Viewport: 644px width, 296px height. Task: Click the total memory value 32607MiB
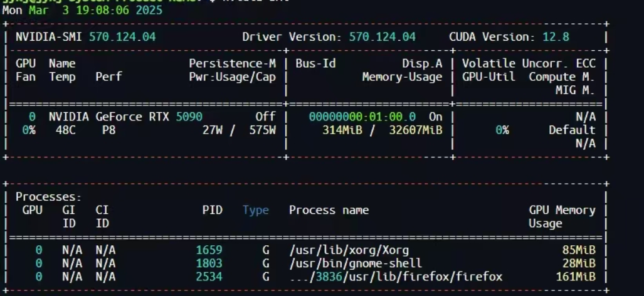[x=416, y=130]
